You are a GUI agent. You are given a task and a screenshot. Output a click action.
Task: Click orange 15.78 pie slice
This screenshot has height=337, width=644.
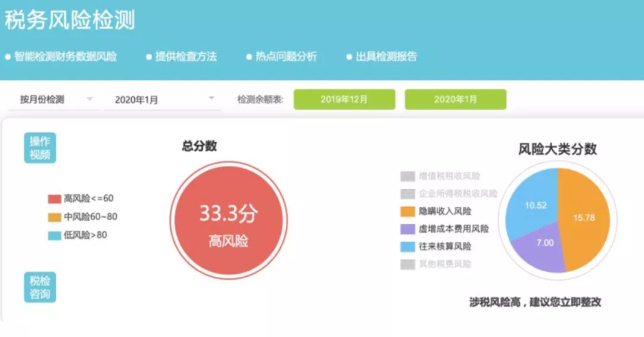584,218
